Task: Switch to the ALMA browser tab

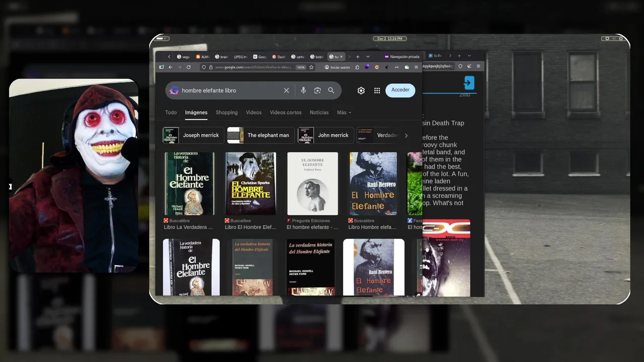Action: point(203,57)
